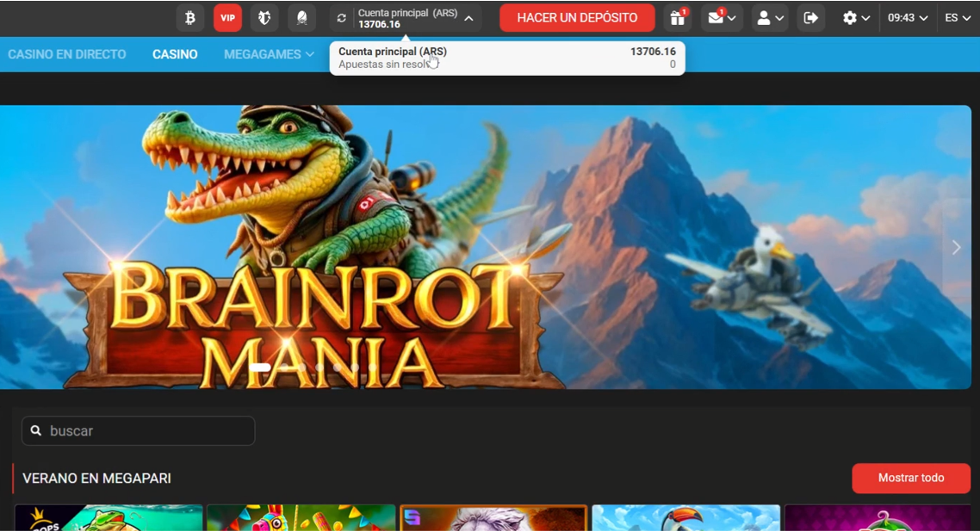The height and width of the screenshot is (531, 980).
Task: Expand the MEGAGAMES menu
Action: 269,54
